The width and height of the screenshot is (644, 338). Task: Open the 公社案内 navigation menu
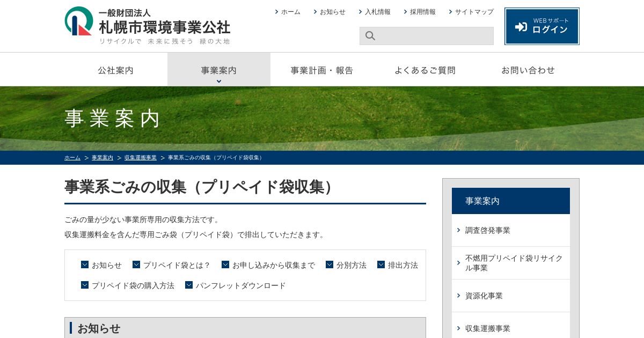tap(116, 70)
